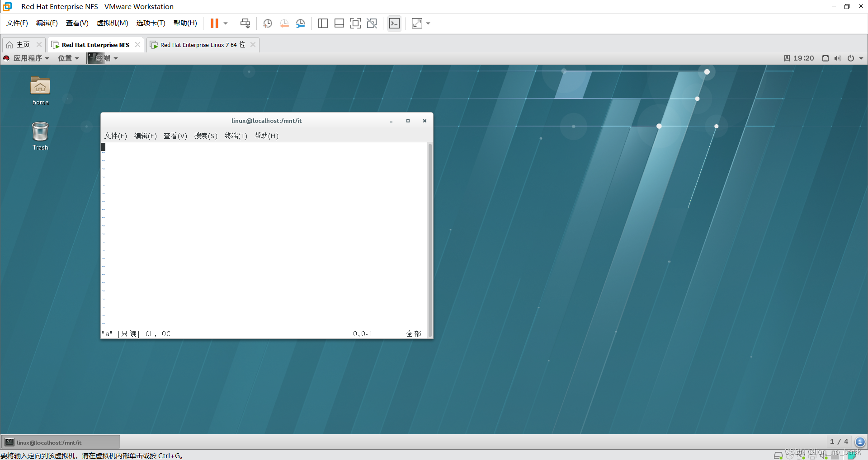Expand the stretch display dropdown arrow
The width and height of the screenshot is (868, 460).
pos(428,23)
